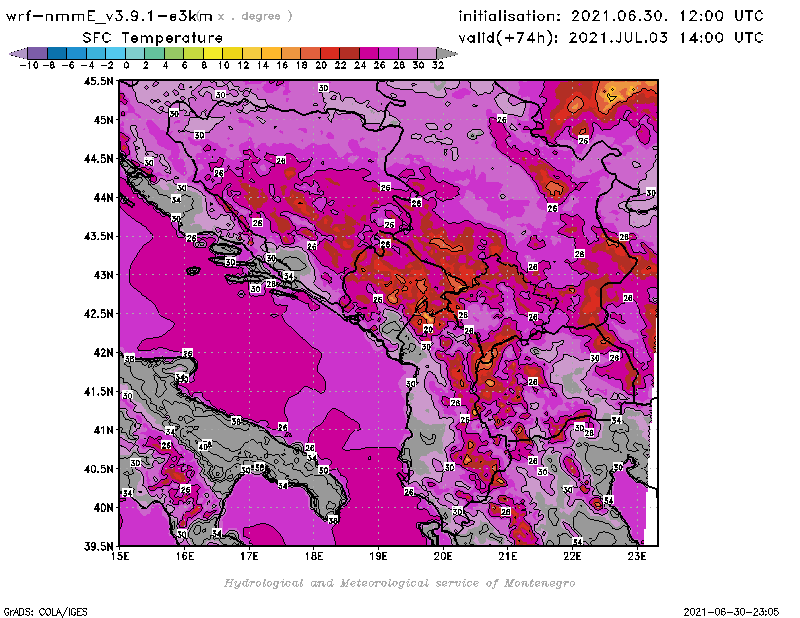Viewport: 800px width, 618px height.
Task: Click the '40N' latitude label
Action: 104,508
